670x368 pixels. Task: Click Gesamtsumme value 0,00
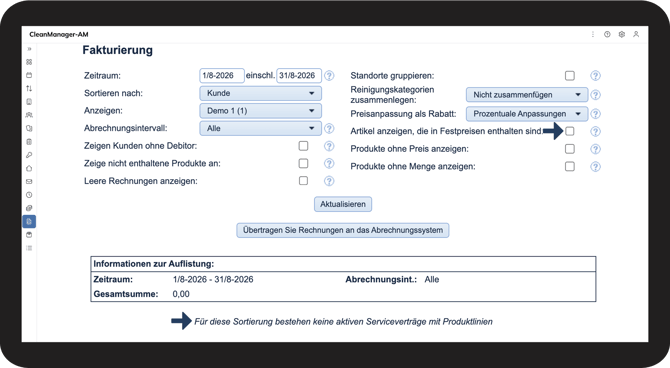tap(181, 294)
